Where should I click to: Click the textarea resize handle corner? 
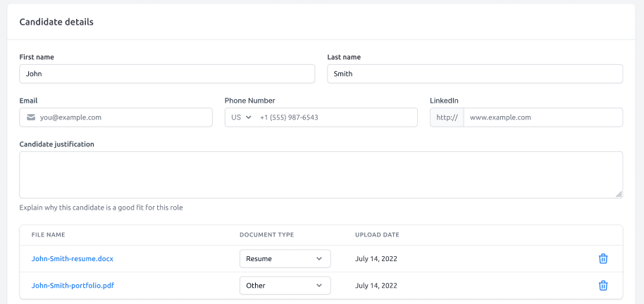tap(619, 194)
